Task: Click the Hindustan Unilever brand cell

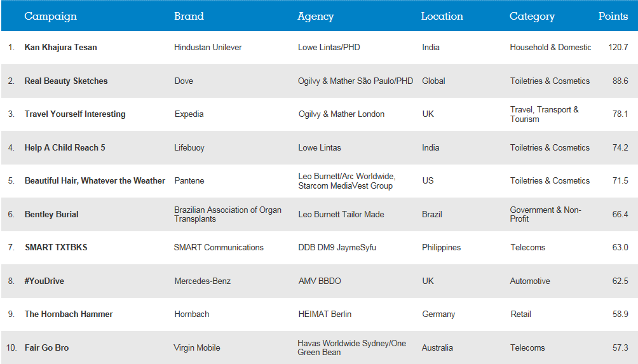Action: tap(208, 48)
